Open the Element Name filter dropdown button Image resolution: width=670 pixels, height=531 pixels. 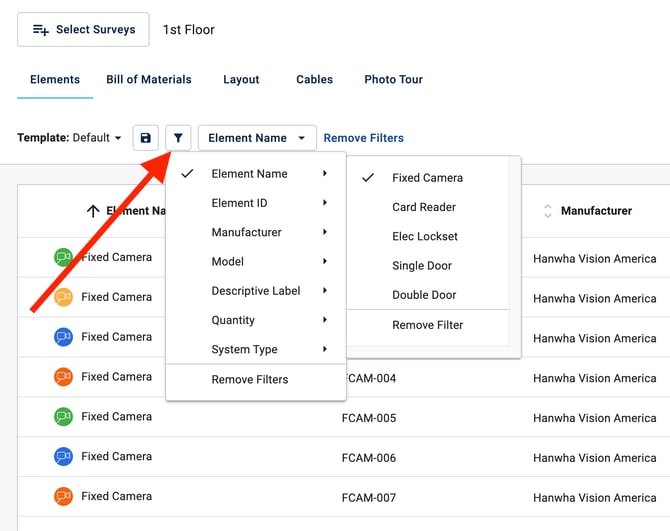[x=257, y=138]
